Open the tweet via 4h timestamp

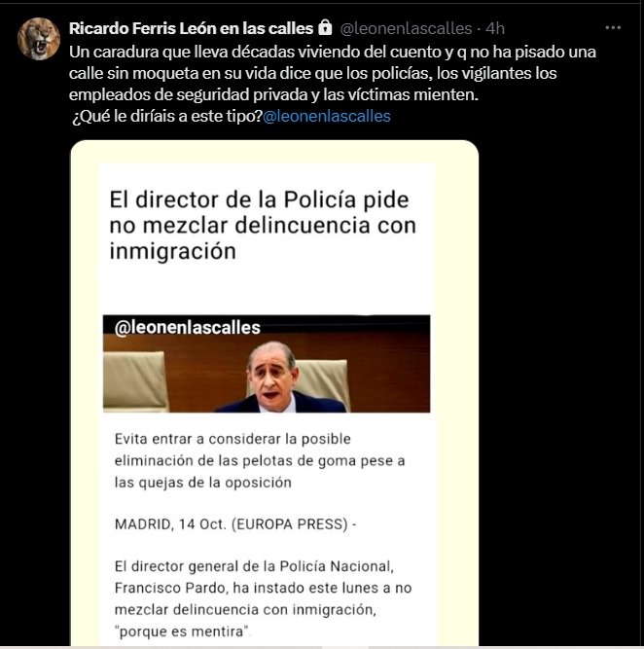pos(495,28)
